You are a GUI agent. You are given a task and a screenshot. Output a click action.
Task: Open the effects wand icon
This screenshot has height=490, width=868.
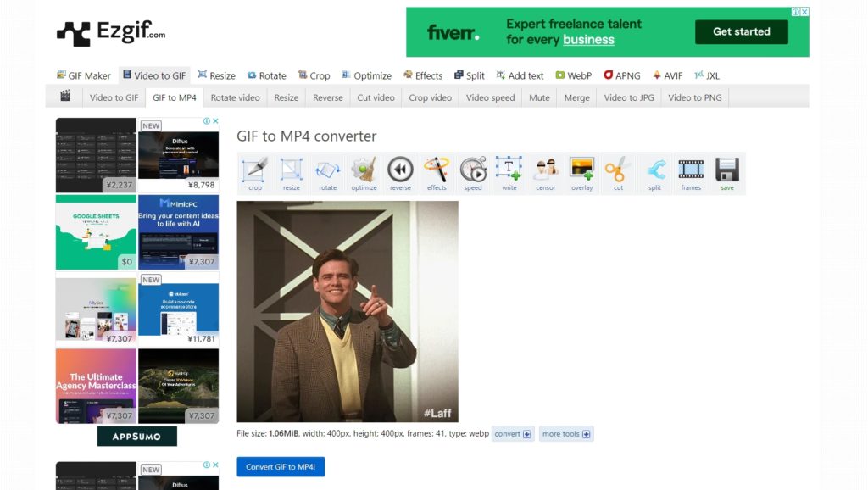437,170
